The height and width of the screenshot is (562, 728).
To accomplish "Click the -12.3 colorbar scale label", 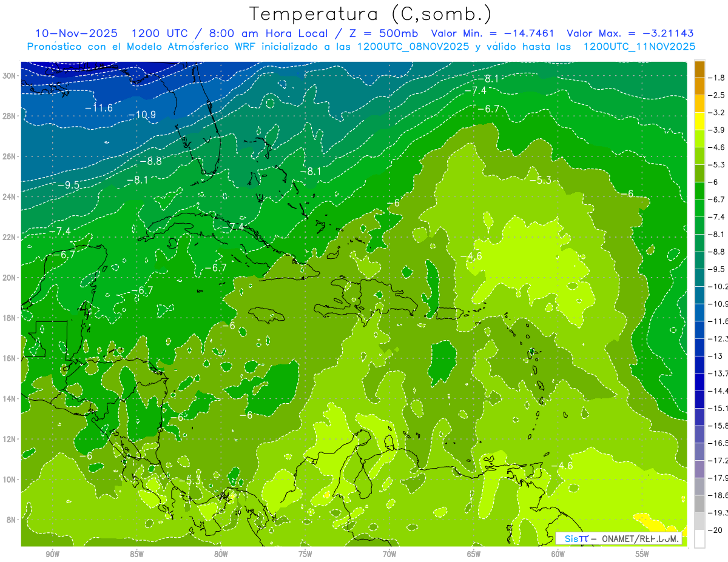I will click(x=718, y=338).
